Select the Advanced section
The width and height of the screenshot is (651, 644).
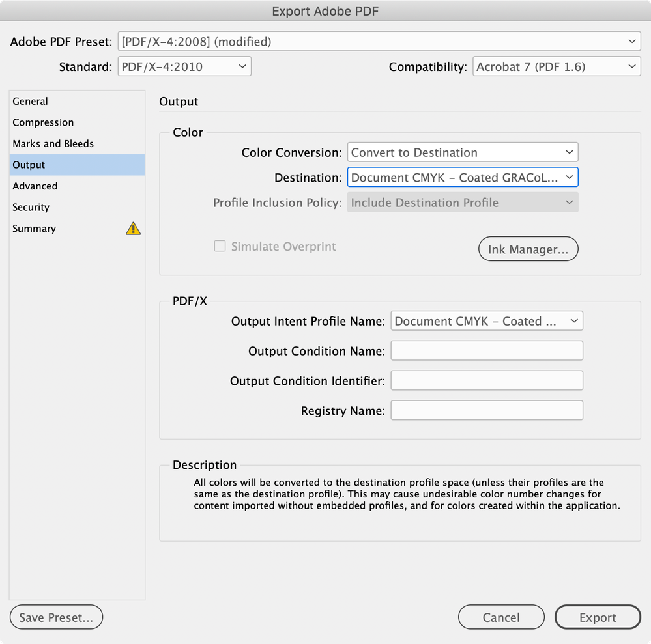coord(77,186)
